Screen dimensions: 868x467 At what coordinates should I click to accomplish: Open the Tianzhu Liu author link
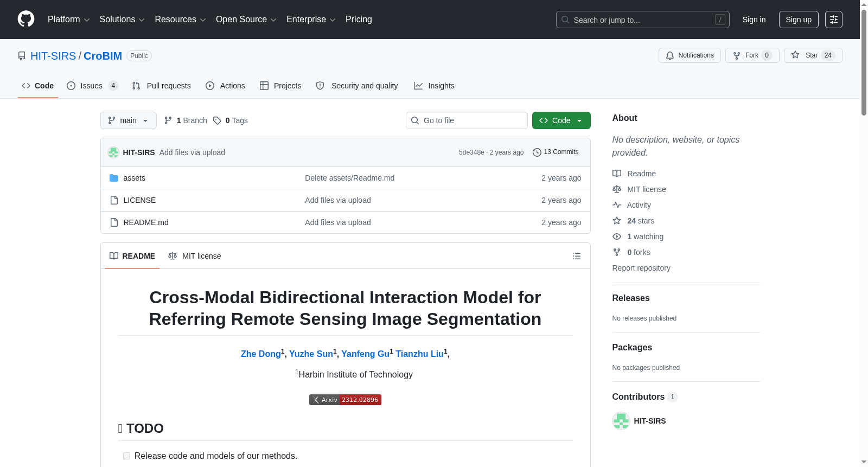419,354
